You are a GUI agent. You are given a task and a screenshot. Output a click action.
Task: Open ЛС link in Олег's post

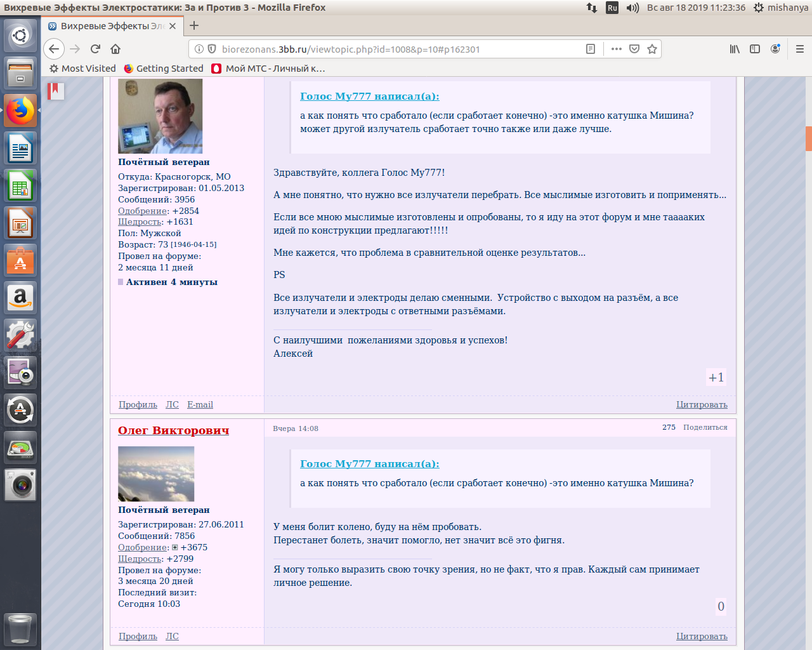pyautogui.click(x=172, y=636)
